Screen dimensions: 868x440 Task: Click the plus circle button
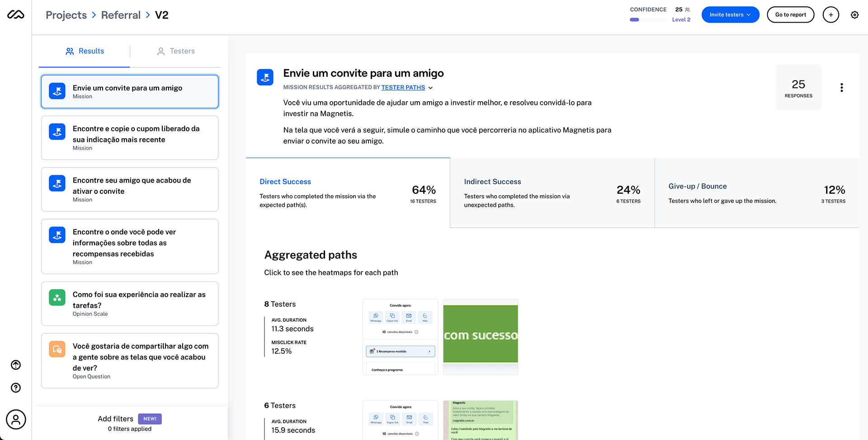831,15
